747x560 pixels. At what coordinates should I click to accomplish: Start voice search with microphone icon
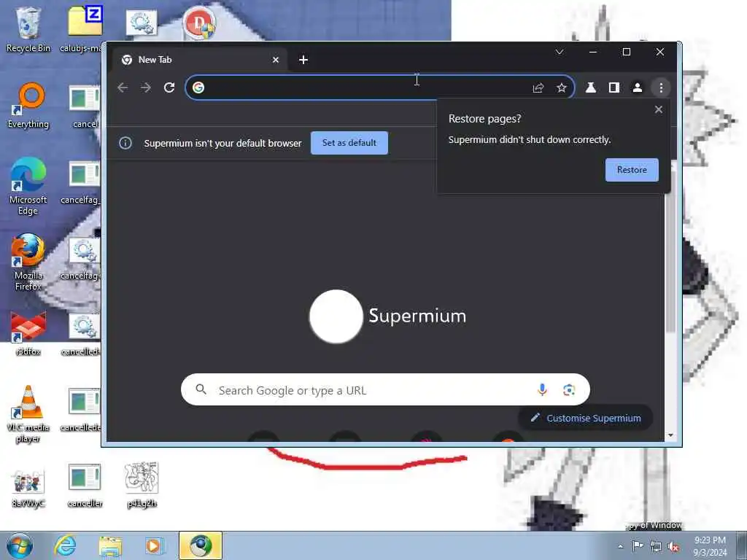pos(542,390)
